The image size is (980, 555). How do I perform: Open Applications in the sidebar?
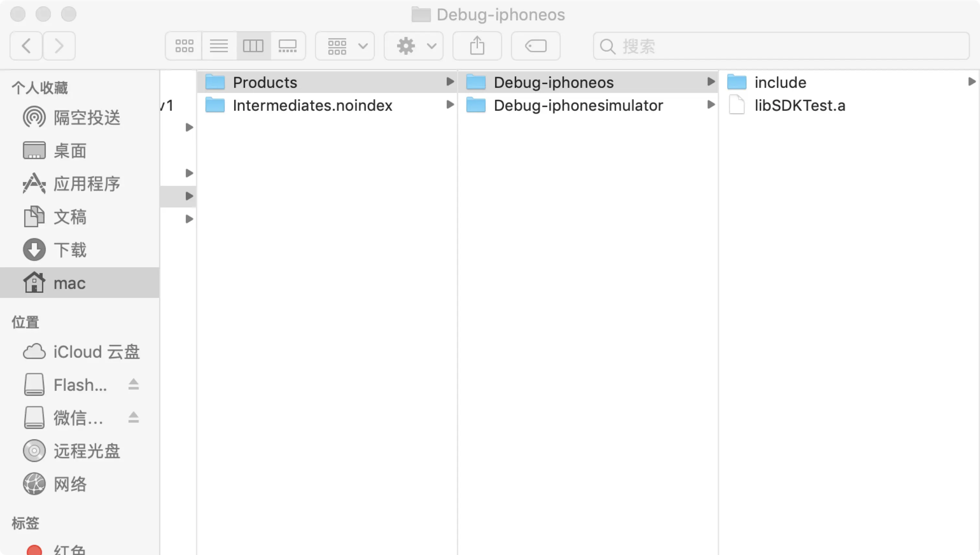click(x=86, y=184)
